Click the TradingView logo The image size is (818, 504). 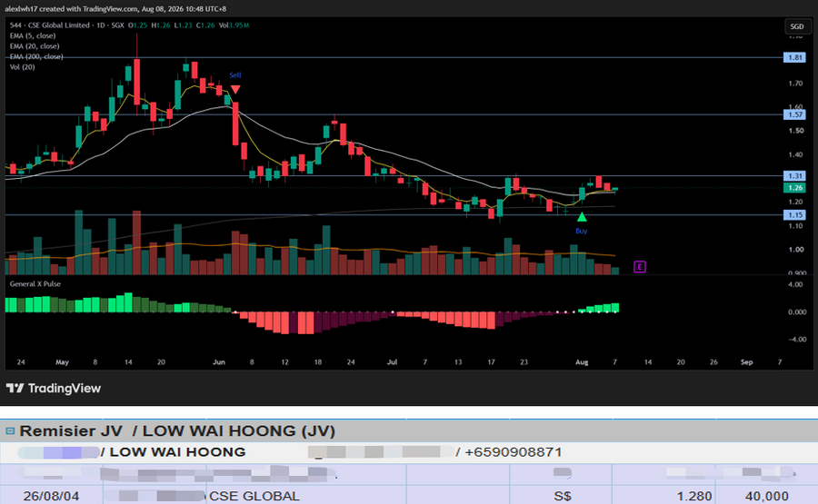(54, 389)
